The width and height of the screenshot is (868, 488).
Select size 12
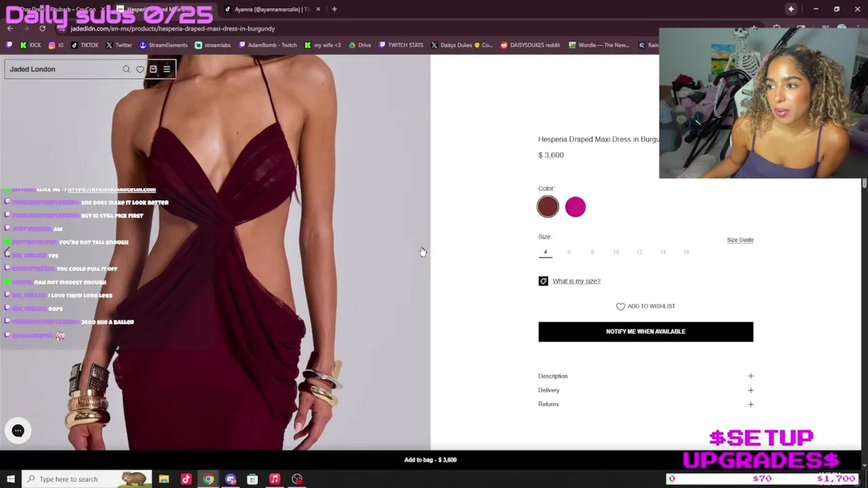[x=639, y=252]
